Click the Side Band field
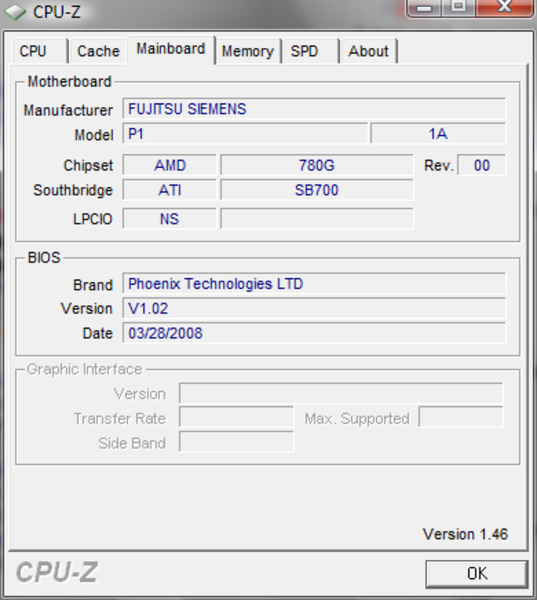 (x=236, y=442)
